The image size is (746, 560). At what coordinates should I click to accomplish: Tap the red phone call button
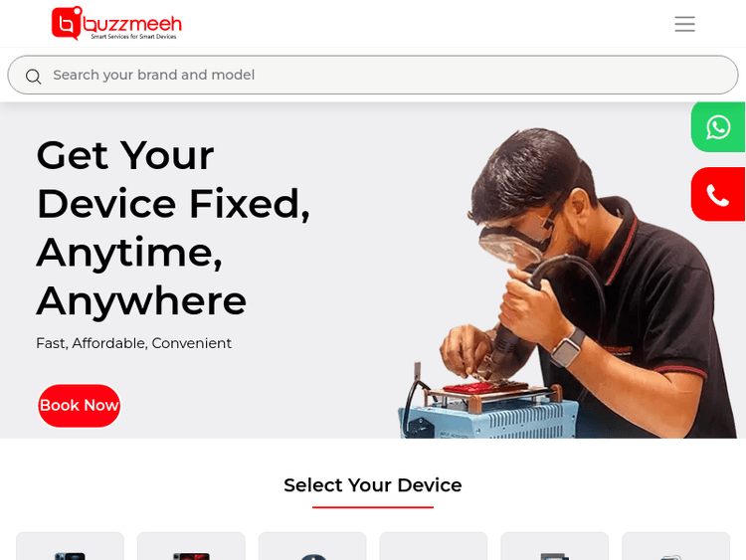(718, 194)
